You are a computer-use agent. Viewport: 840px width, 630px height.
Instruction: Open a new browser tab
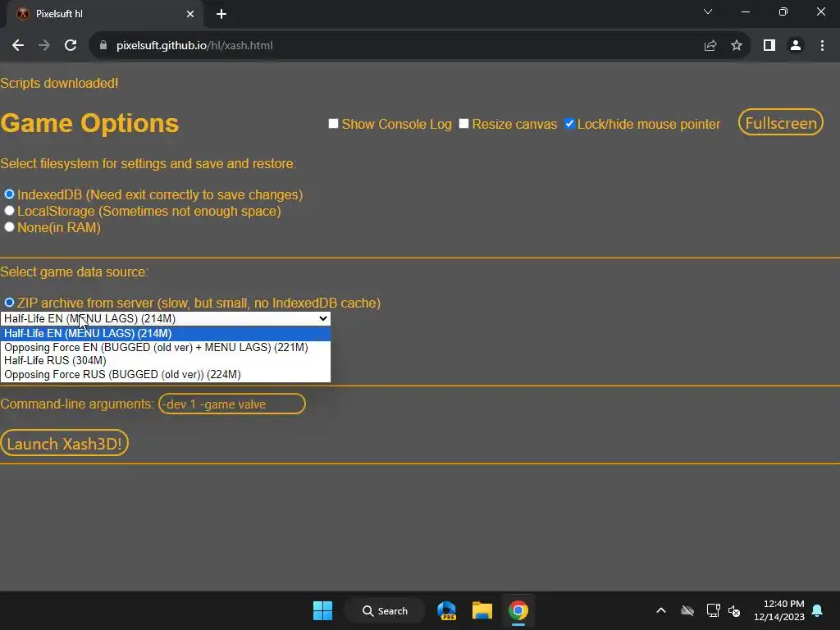[x=221, y=14]
